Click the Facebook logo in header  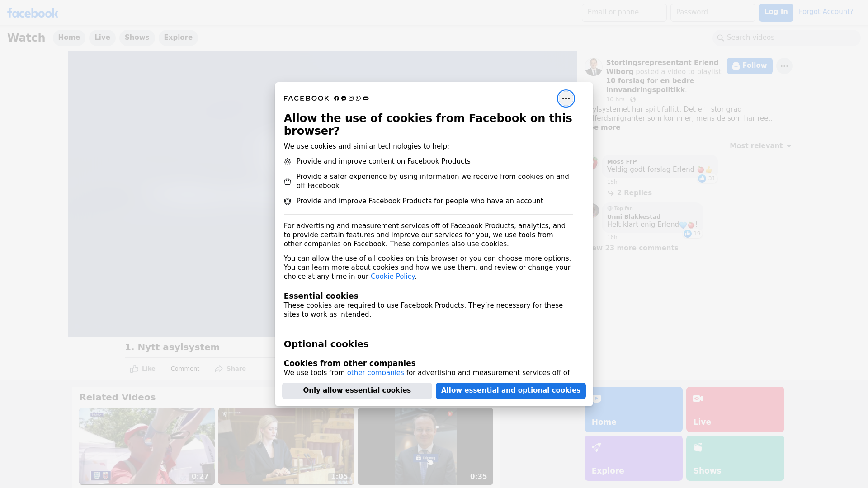click(x=33, y=13)
